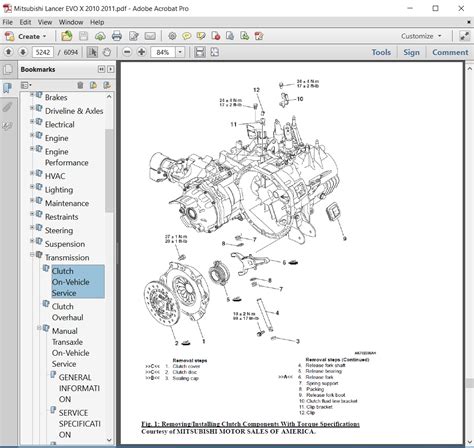Screen dimensions: 474x448
Task: Toggle the Page Thumbnails panel button
Action: pos(7,69)
